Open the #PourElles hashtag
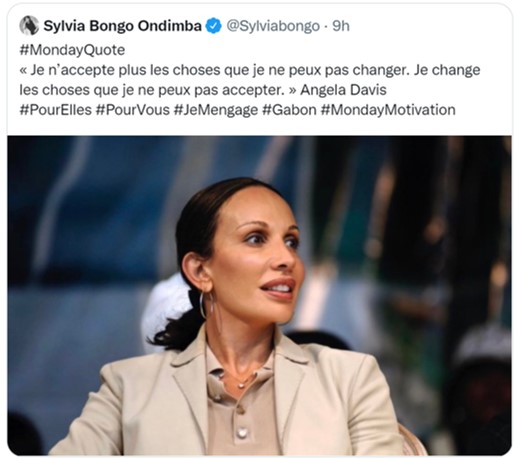Image resolution: width=517 pixels, height=459 pixels. pos(56,110)
